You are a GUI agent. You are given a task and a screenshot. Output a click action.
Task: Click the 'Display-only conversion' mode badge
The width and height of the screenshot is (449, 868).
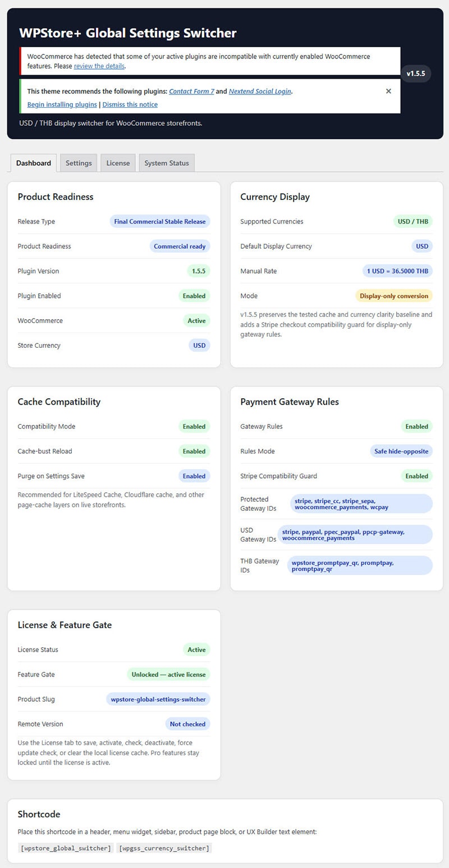(x=394, y=296)
